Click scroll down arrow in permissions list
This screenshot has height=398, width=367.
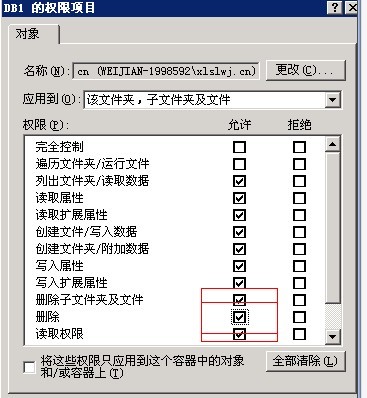[332, 337]
